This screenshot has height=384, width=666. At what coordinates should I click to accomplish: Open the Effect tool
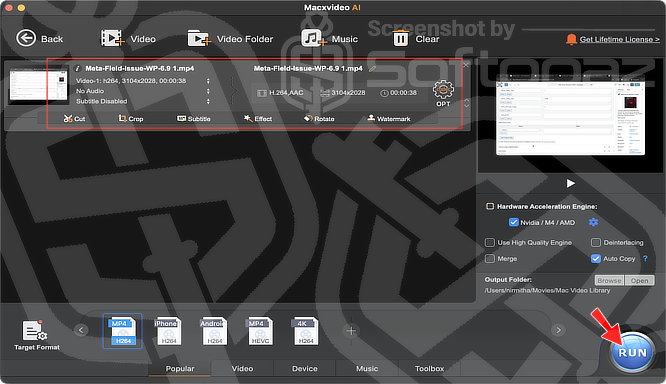pos(258,119)
